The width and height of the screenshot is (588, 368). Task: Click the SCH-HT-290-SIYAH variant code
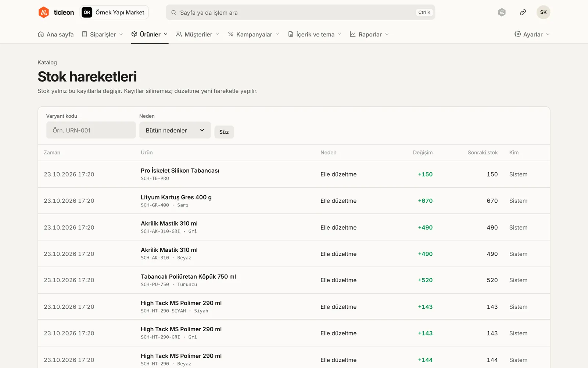[163, 311]
